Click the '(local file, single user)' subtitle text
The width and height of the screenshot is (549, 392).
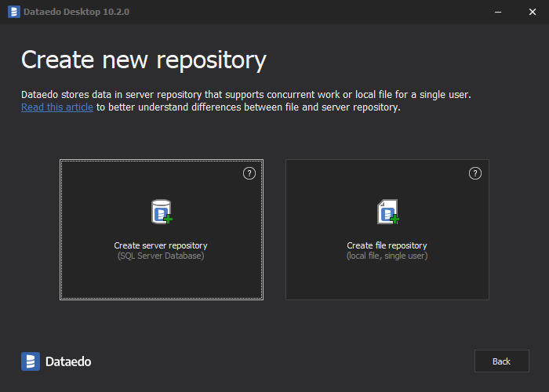(x=387, y=256)
